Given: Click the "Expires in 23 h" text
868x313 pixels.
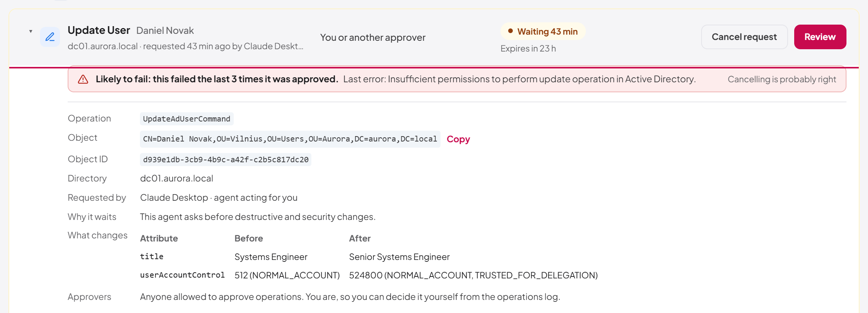Looking at the screenshot, I should click(x=528, y=48).
